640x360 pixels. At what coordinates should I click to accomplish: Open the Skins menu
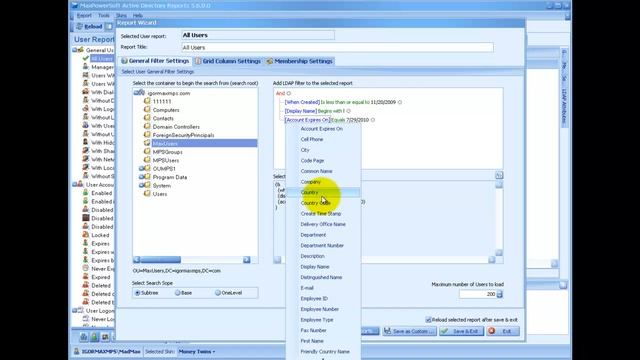coord(121,16)
